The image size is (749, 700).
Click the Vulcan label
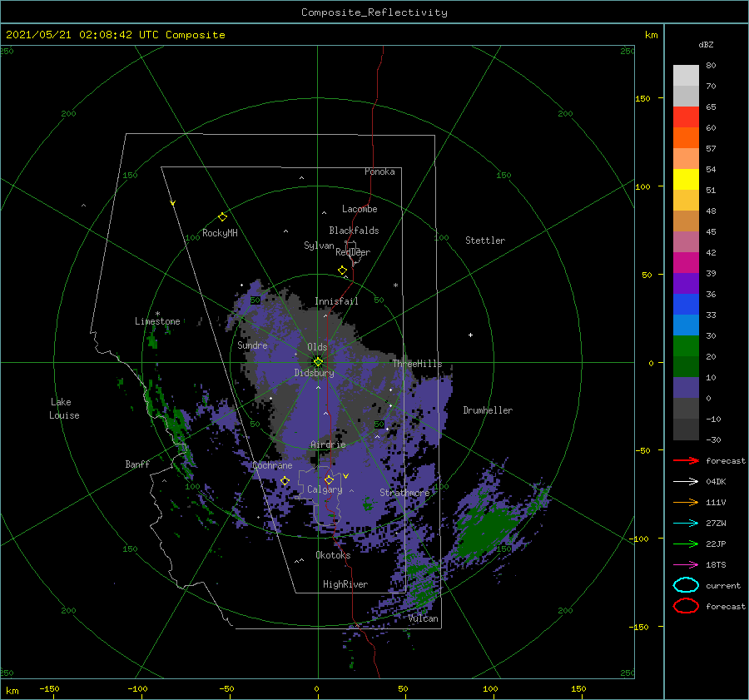click(423, 618)
